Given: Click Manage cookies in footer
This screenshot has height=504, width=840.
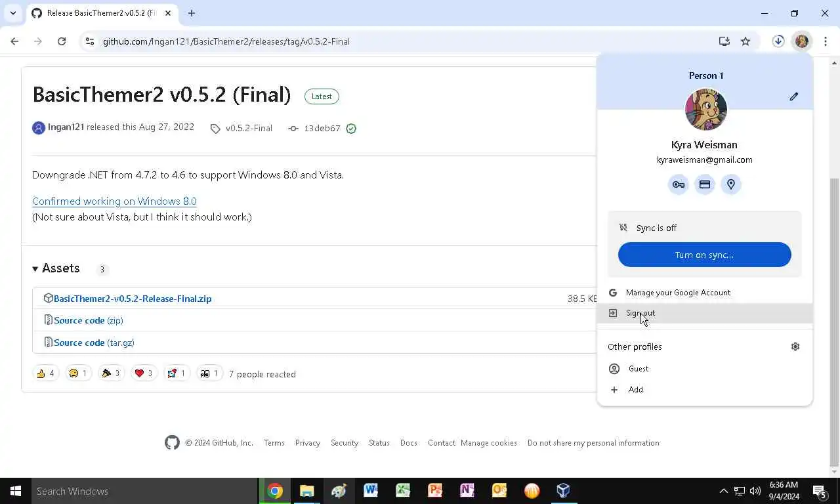Looking at the screenshot, I should pos(489,443).
